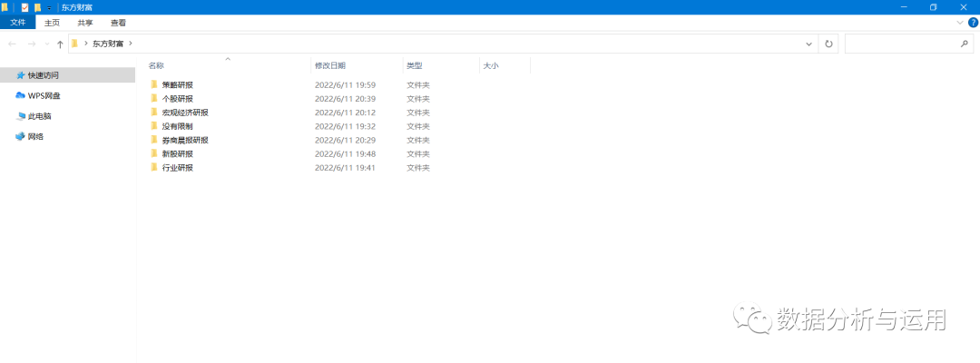The height and width of the screenshot is (363, 980).
Task: Click the search magnifier icon
Action: (x=964, y=44)
